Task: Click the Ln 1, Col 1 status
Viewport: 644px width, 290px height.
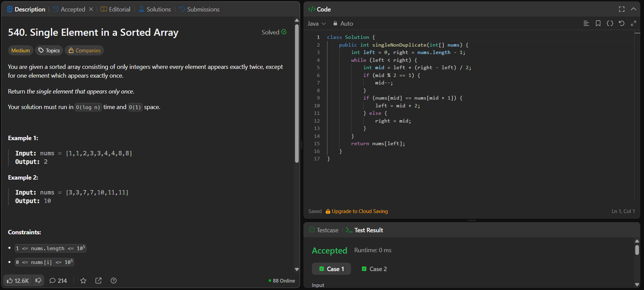Action: click(623, 211)
